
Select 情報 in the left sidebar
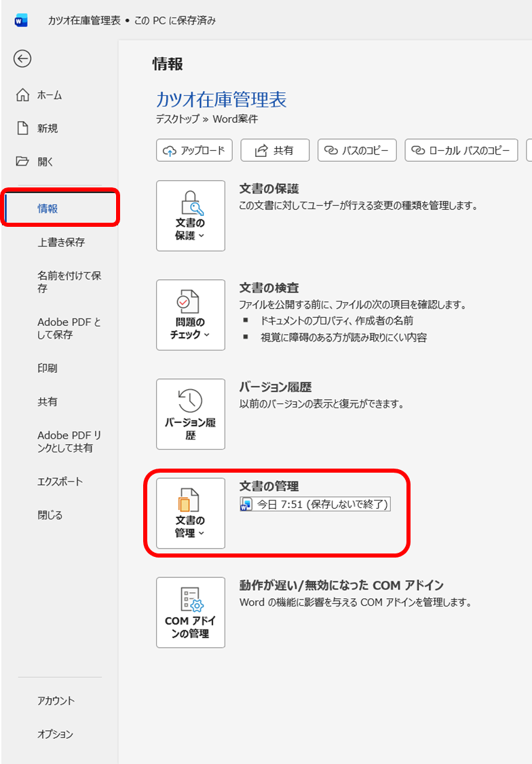(x=47, y=208)
